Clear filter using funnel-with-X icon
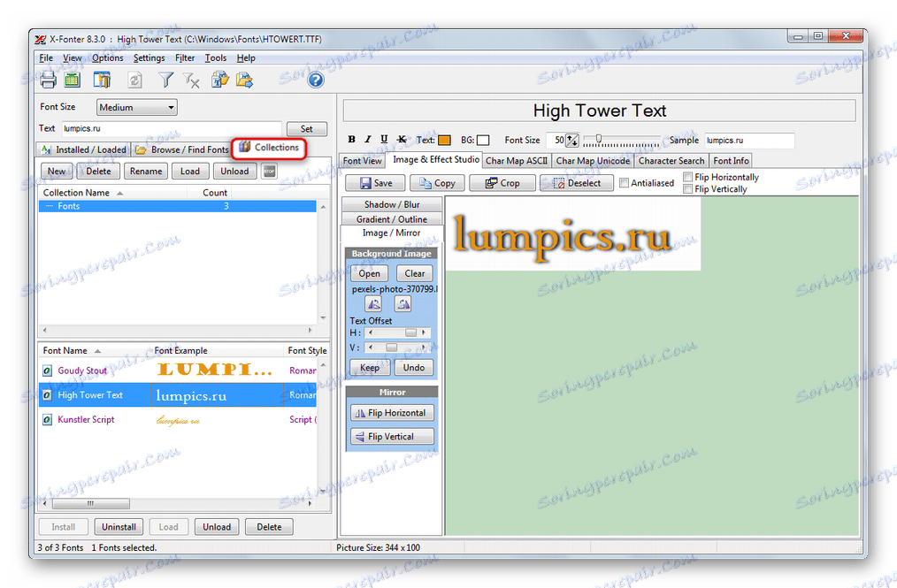The width and height of the screenshot is (897, 588). pos(191,80)
